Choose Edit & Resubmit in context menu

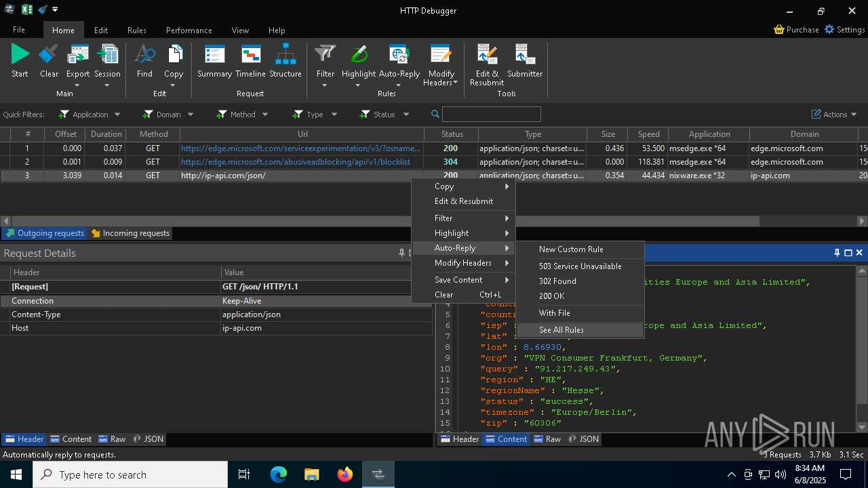click(464, 201)
